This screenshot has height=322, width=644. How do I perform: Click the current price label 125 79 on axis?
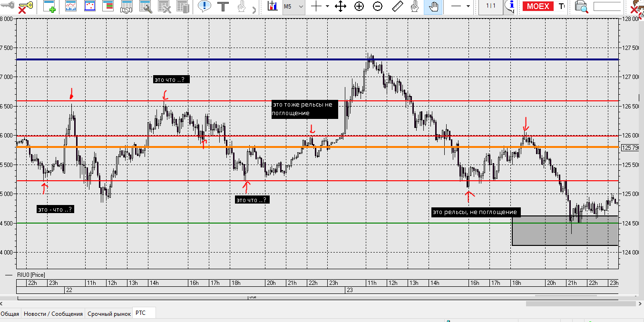(x=630, y=147)
